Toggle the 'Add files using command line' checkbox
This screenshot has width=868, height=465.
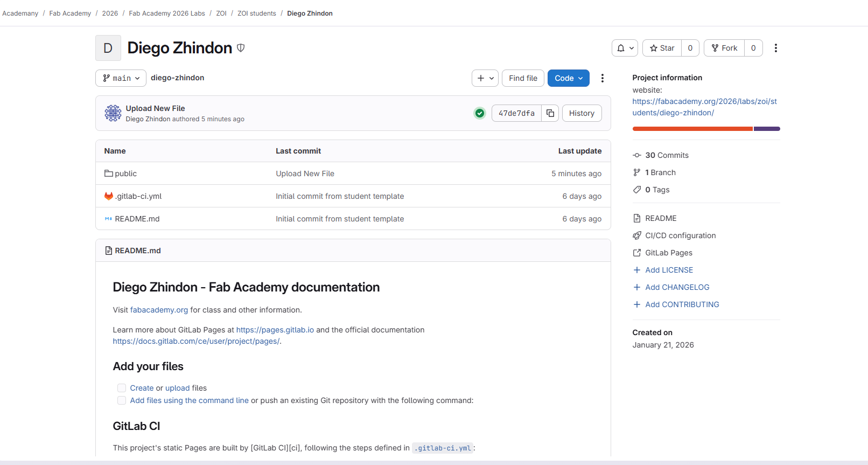point(122,400)
